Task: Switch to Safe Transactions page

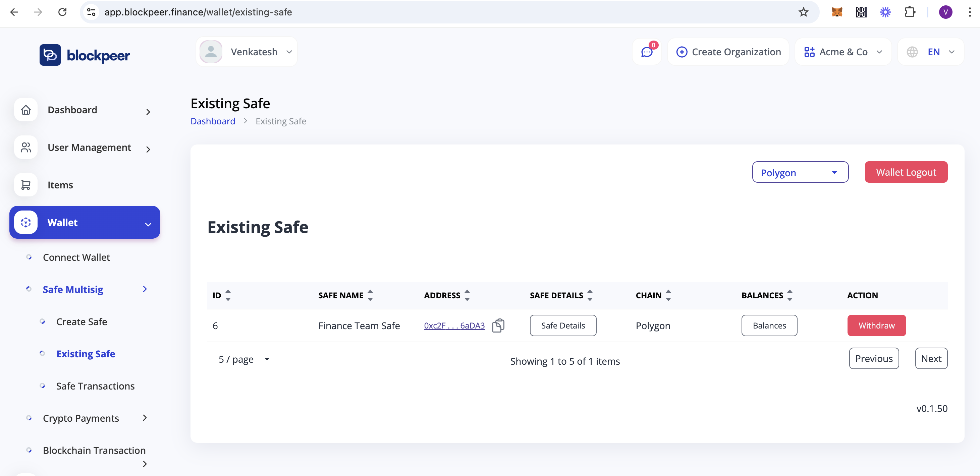Action: 95,385
